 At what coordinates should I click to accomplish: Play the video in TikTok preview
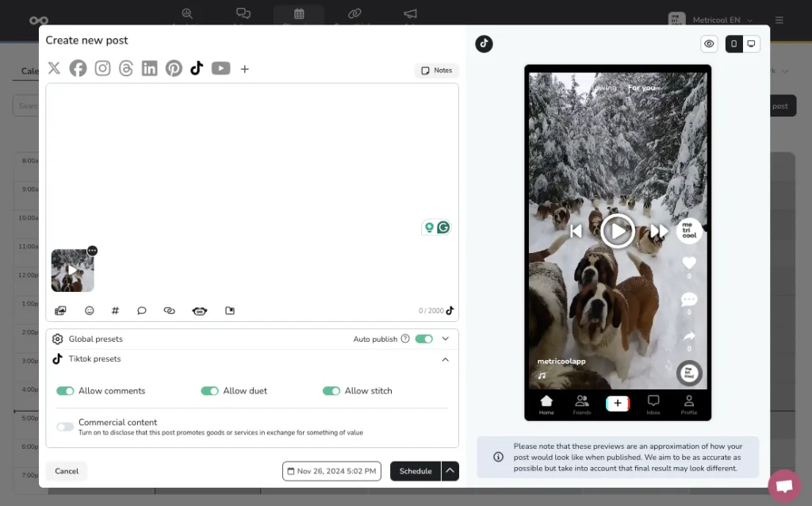coord(617,231)
